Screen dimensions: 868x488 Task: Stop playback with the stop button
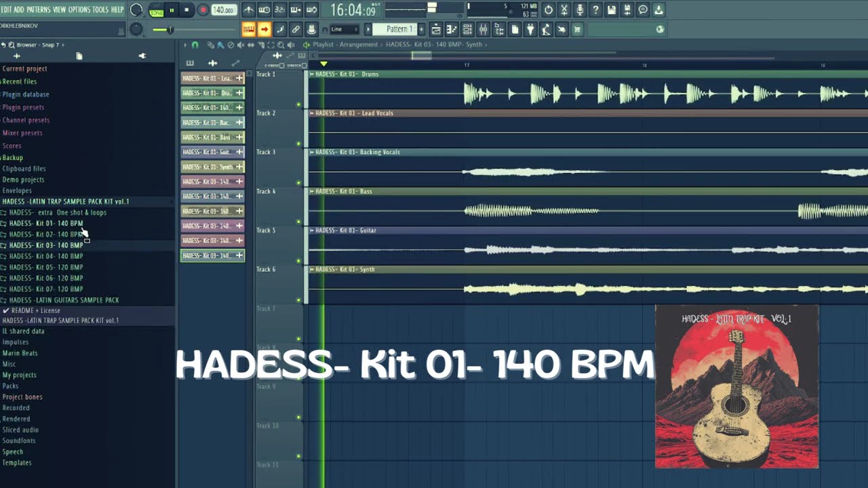[x=186, y=10]
